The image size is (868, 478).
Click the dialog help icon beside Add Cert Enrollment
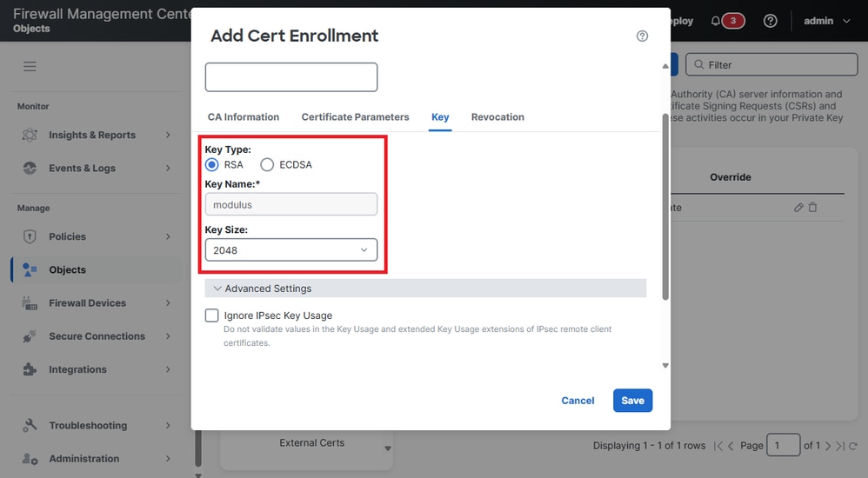(x=643, y=36)
